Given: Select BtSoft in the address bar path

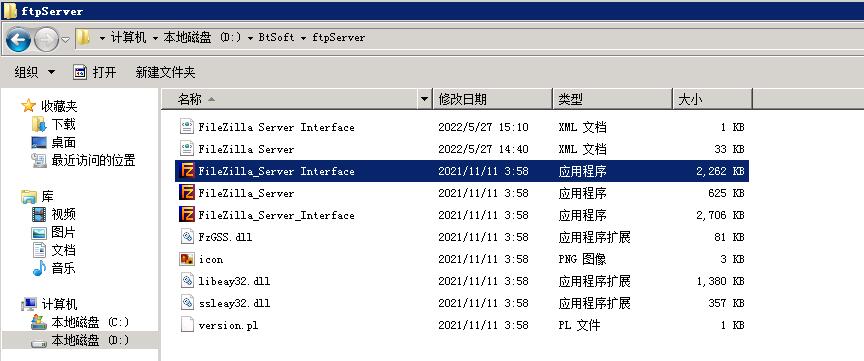Looking at the screenshot, I should (x=276, y=38).
